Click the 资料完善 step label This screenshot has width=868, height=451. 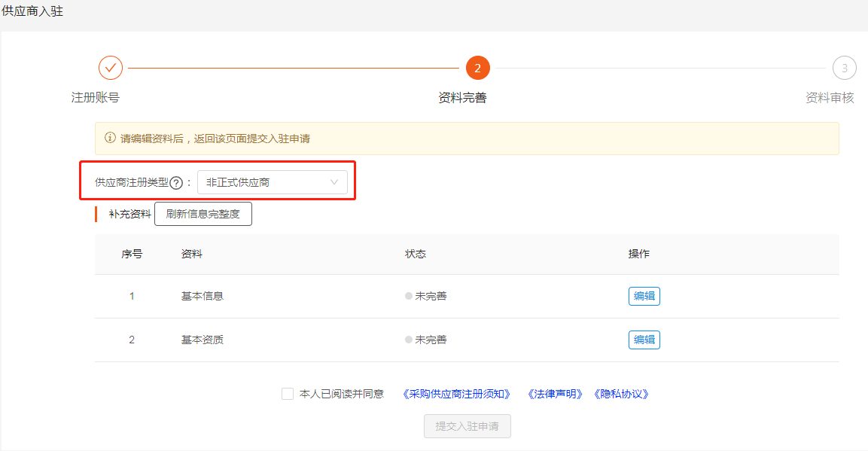462,97
